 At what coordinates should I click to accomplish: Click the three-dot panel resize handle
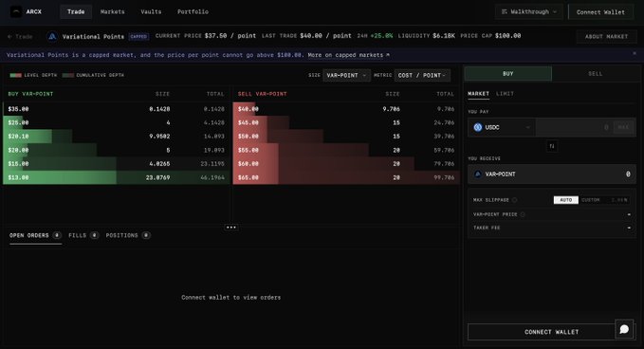[231, 227]
